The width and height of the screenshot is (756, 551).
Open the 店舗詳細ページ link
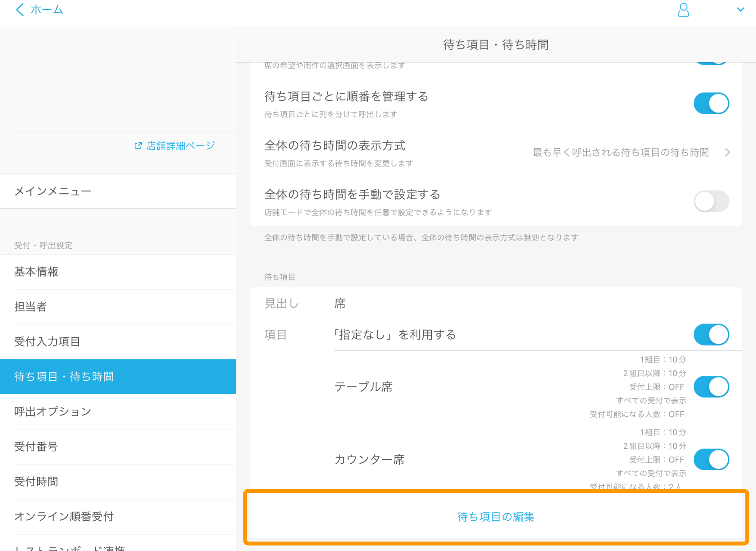tap(180, 146)
